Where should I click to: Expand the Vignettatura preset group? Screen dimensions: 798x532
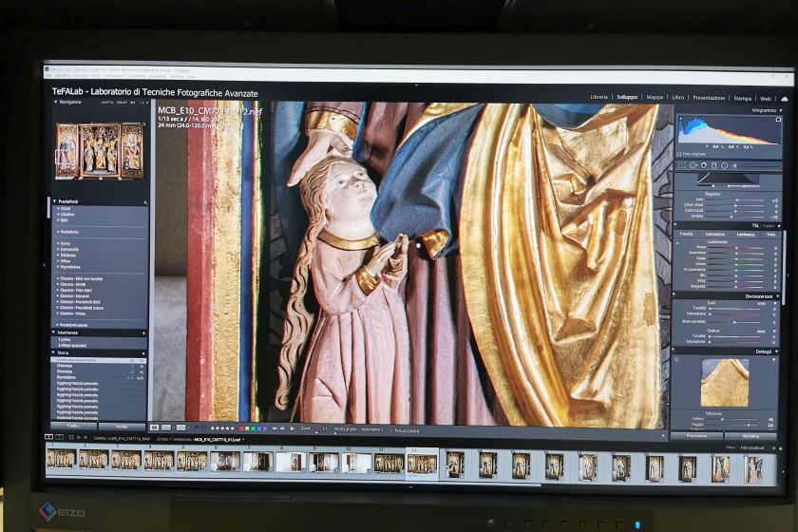pos(69,267)
